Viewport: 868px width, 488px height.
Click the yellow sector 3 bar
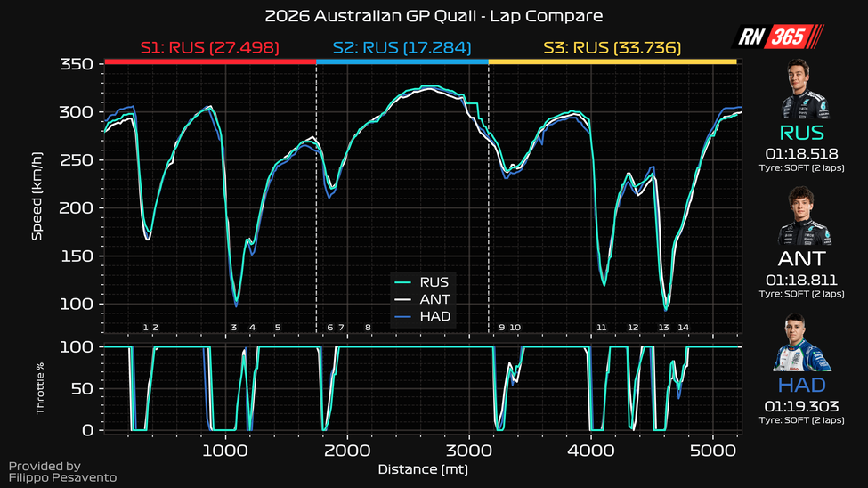612,61
